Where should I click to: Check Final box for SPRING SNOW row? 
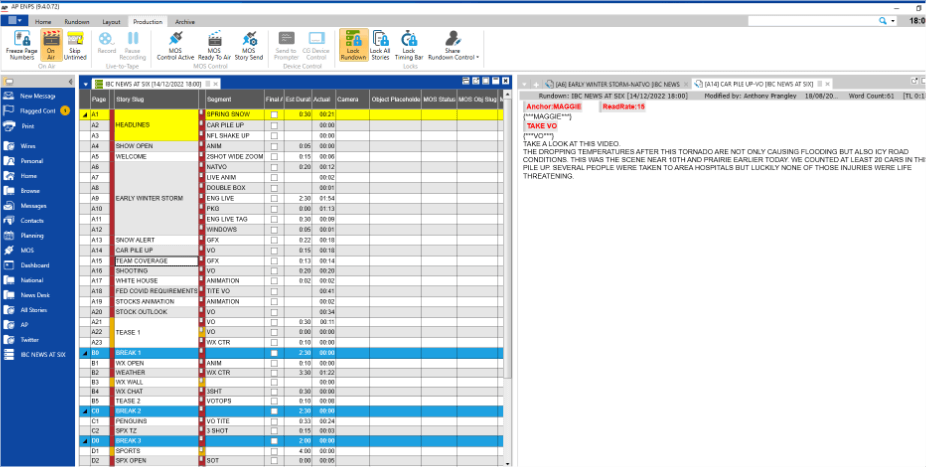click(x=274, y=115)
